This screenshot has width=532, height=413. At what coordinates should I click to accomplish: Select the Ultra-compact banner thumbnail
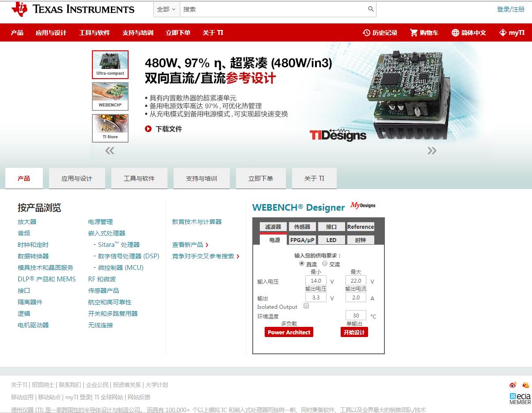110,64
